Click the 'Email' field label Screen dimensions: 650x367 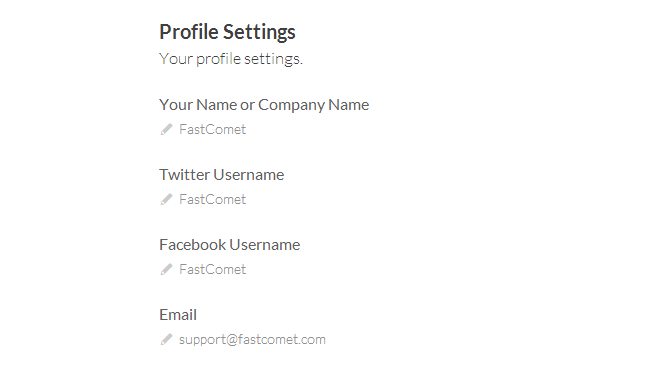point(178,315)
